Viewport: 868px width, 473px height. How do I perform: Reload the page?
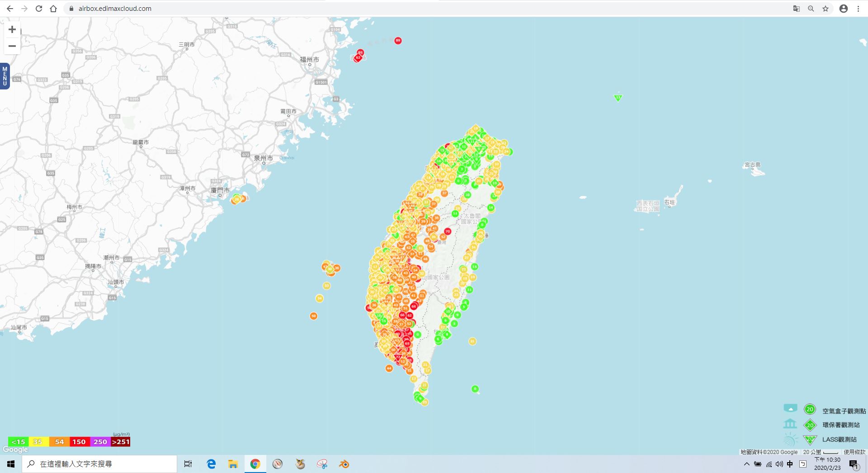(x=39, y=9)
